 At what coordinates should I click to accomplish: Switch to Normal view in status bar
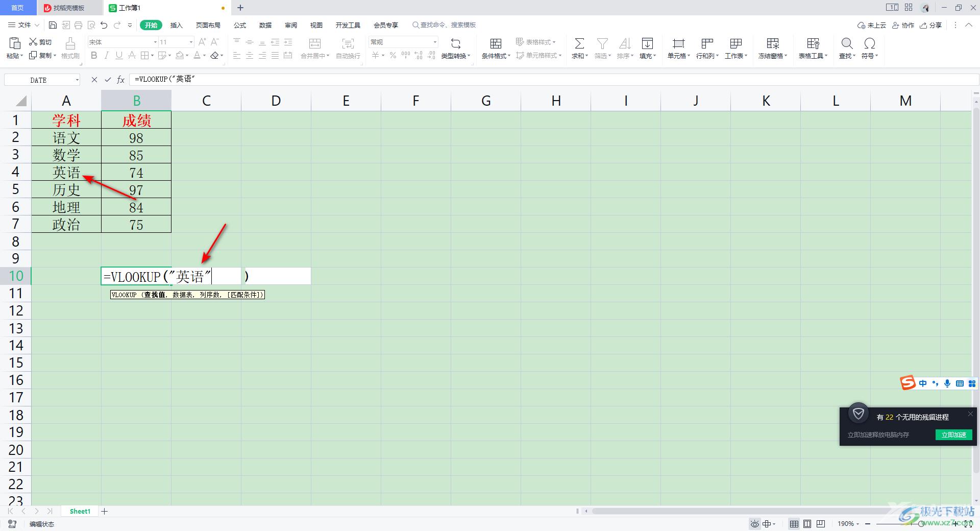click(794, 524)
